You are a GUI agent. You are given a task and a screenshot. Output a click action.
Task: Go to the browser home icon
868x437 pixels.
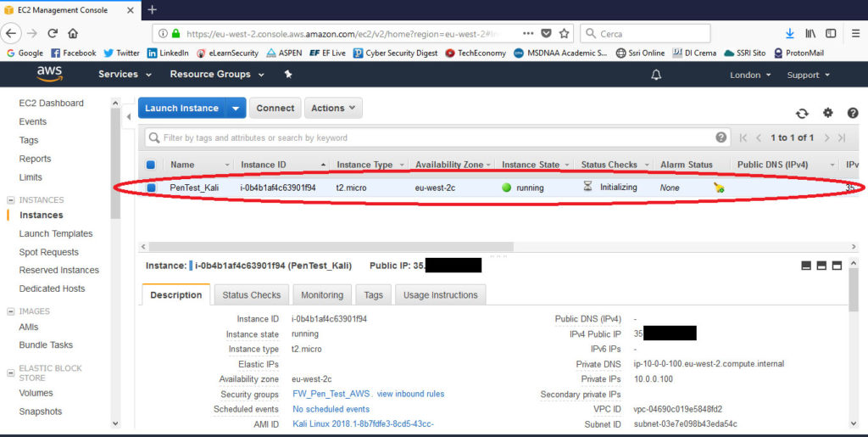[x=73, y=33]
